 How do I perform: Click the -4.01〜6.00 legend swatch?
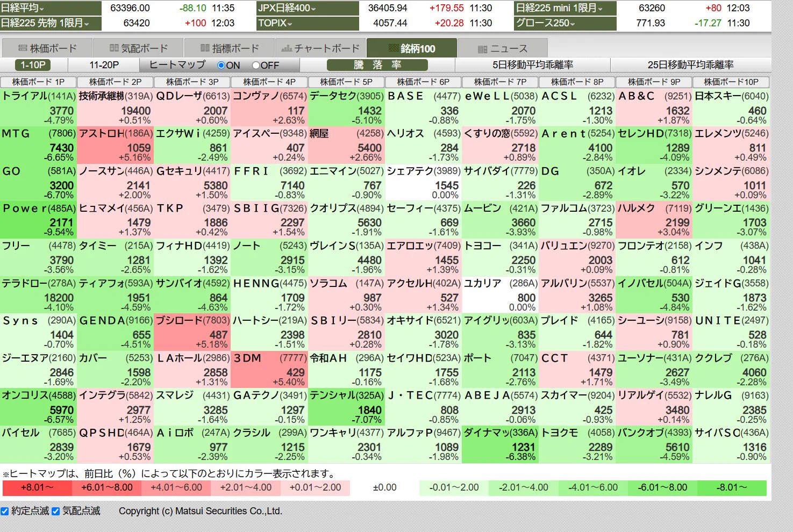[593, 488]
